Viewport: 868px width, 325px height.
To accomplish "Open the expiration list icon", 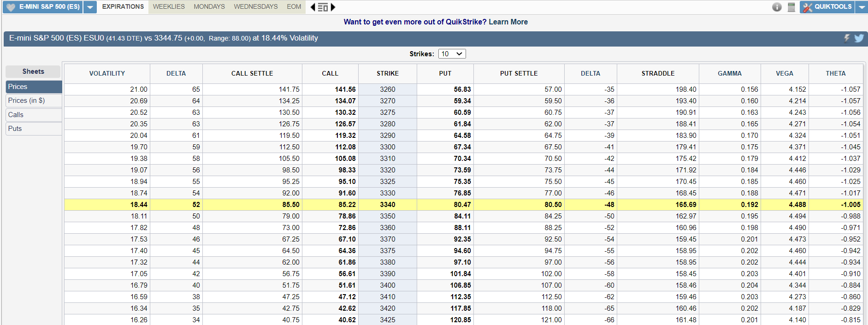I will tap(323, 7).
